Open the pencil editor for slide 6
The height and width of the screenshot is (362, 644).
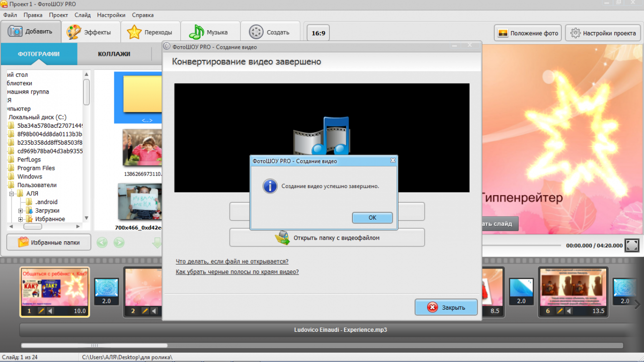tap(560, 311)
